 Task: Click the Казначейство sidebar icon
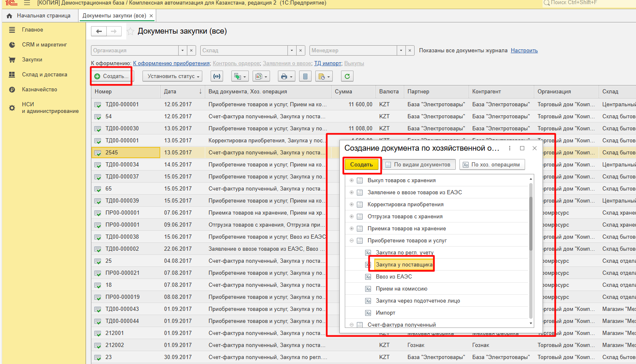click(x=12, y=90)
